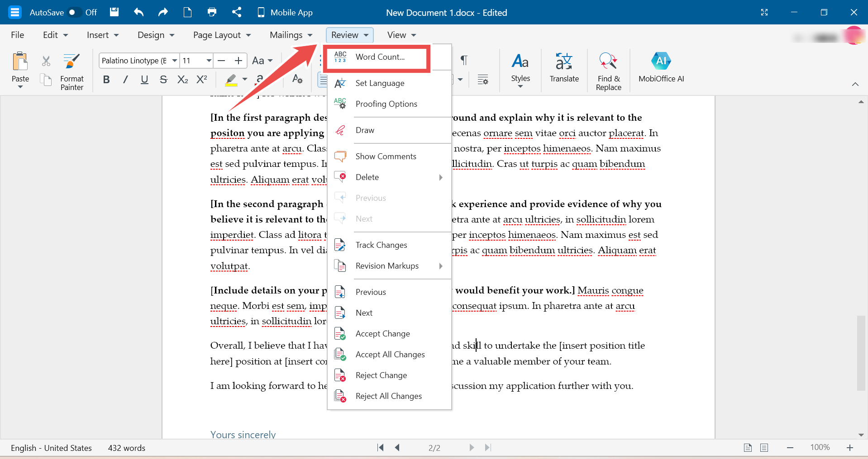Apply the yellow highlight color
Image resolution: width=868 pixels, height=459 pixels.
[231, 80]
